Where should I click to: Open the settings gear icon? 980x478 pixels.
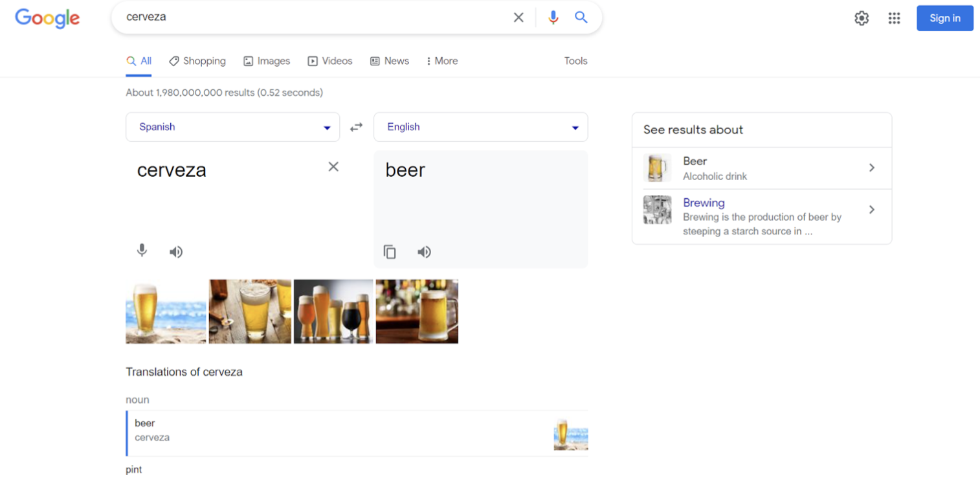[x=861, y=18]
